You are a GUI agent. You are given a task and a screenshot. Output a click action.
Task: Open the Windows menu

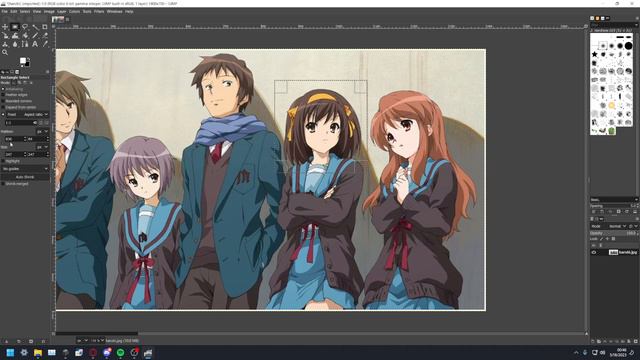[x=115, y=11]
